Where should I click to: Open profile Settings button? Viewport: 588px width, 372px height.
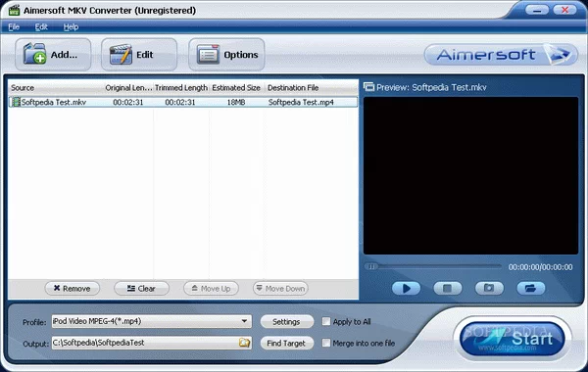pyautogui.click(x=286, y=322)
